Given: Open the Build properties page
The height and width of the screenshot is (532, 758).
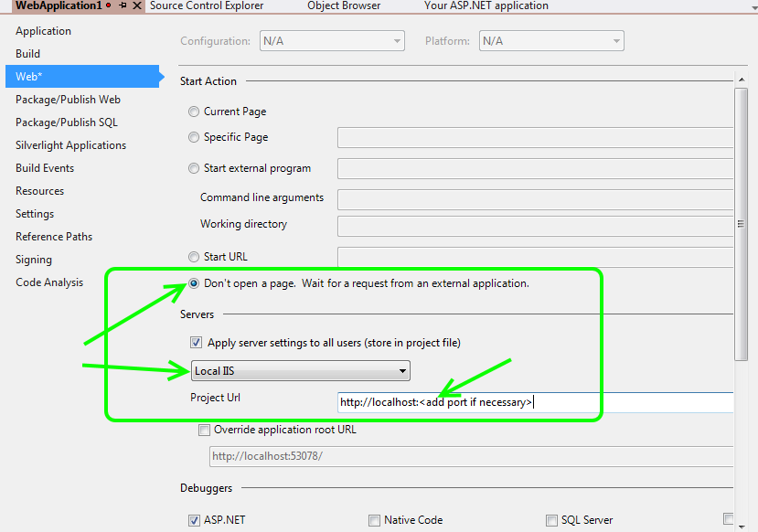Looking at the screenshot, I should (27, 54).
